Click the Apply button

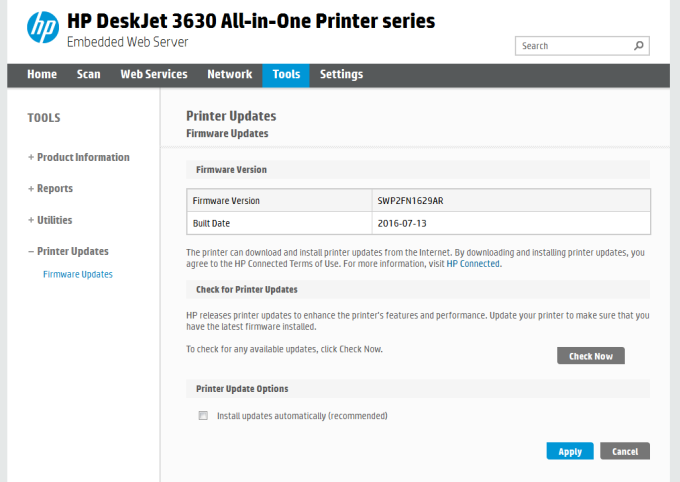pos(570,451)
